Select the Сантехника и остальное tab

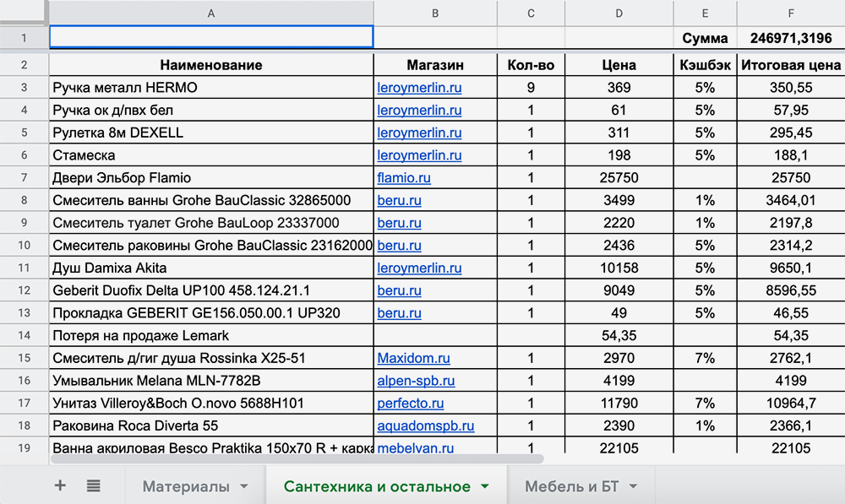377,486
